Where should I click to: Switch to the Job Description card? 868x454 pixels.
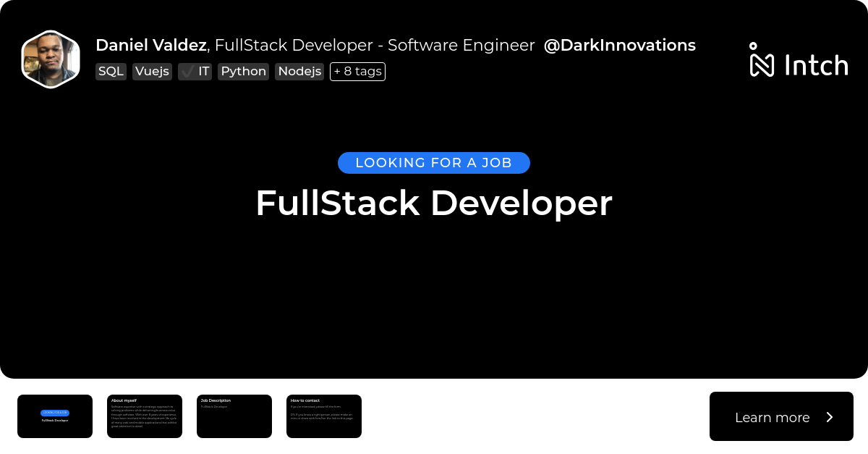pyautogui.click(x=234, y=416)
